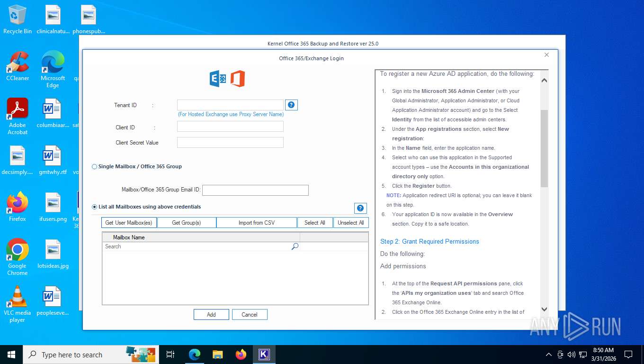644x364 pixels.
Task: Click the Get Group(s) button
Action: tap(187, 223)
